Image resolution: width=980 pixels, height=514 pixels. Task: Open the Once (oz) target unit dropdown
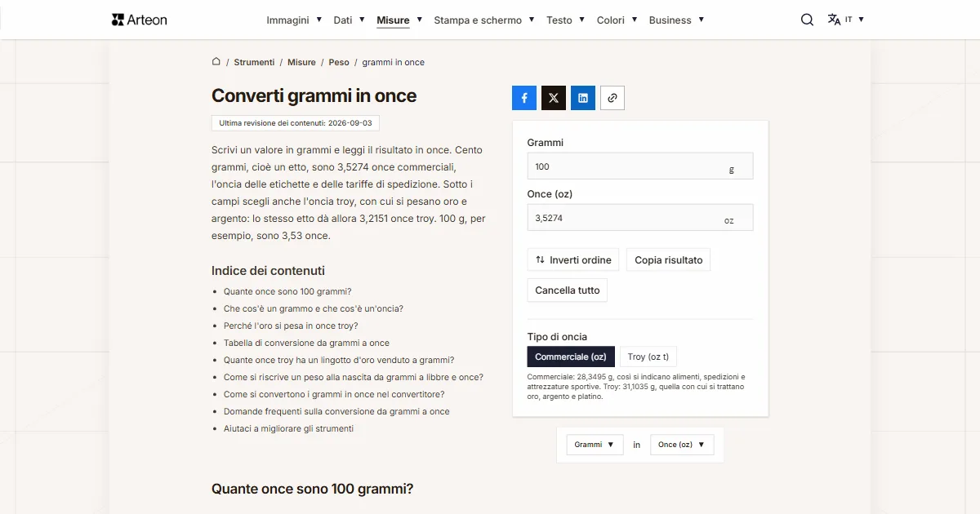click(682, 445)
